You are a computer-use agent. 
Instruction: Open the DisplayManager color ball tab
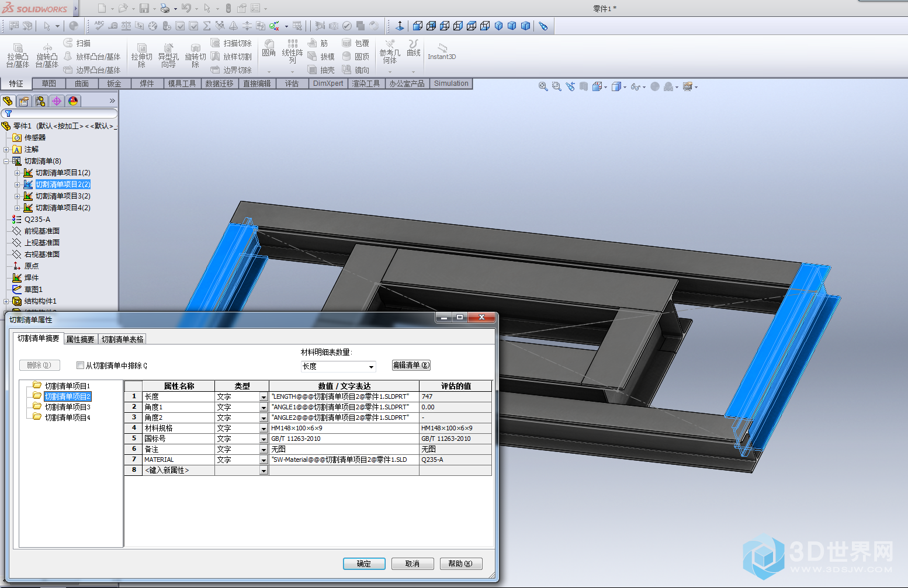pos(73,101)
